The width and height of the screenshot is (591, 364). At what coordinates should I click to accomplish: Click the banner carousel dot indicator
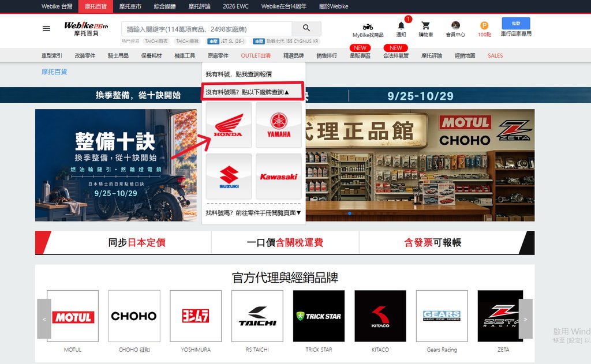point(349,213)
